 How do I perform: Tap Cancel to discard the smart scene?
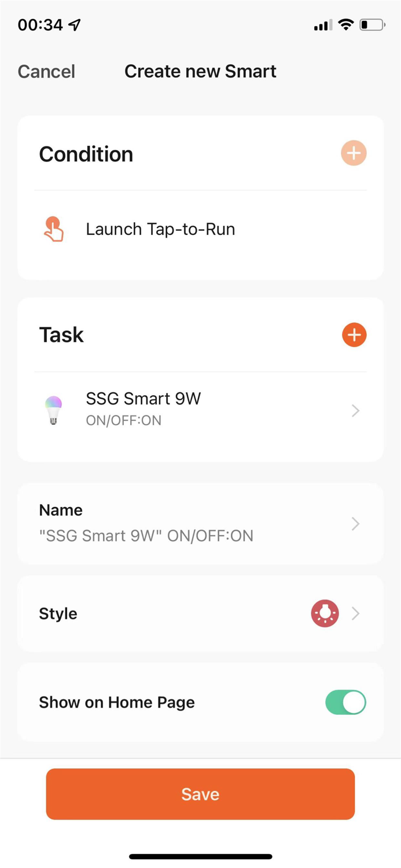46,71
